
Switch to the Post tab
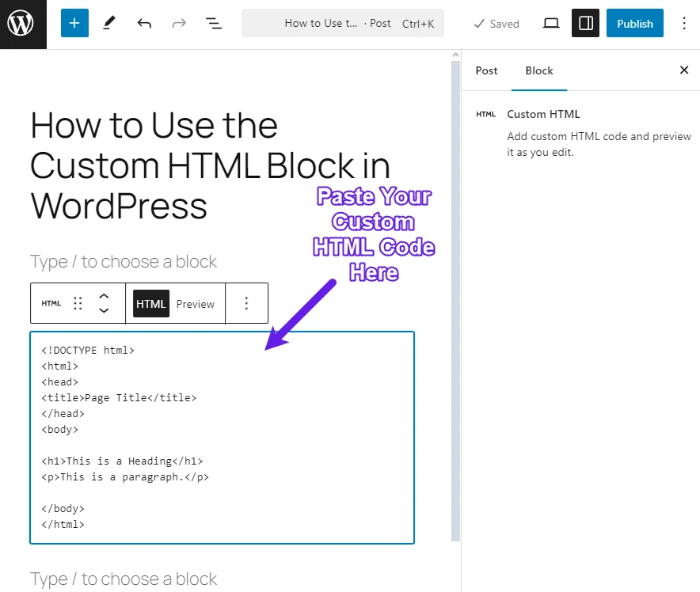486,70
